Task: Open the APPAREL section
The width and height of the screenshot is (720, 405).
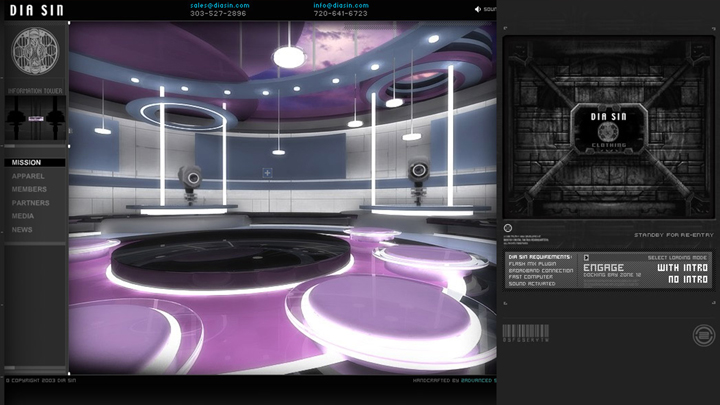Action: pos(28,176)
